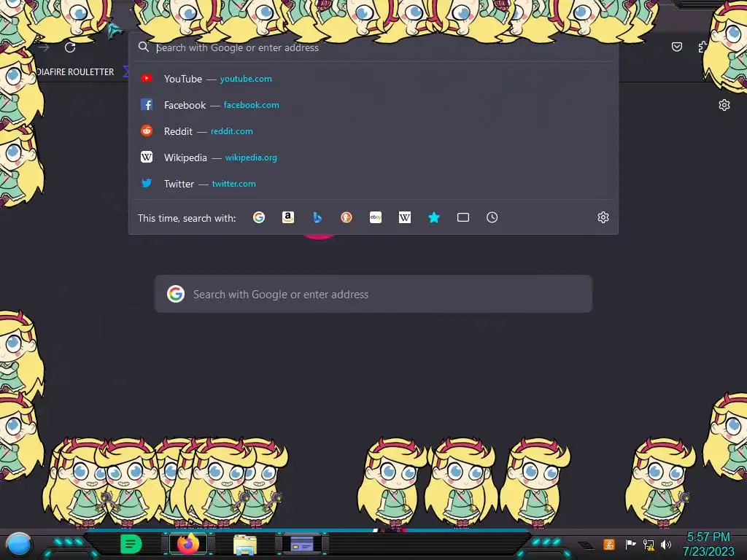Screen dimensions: 747x560
Task: Search this time with Wikipedia engine
Action: click(404, 217)
